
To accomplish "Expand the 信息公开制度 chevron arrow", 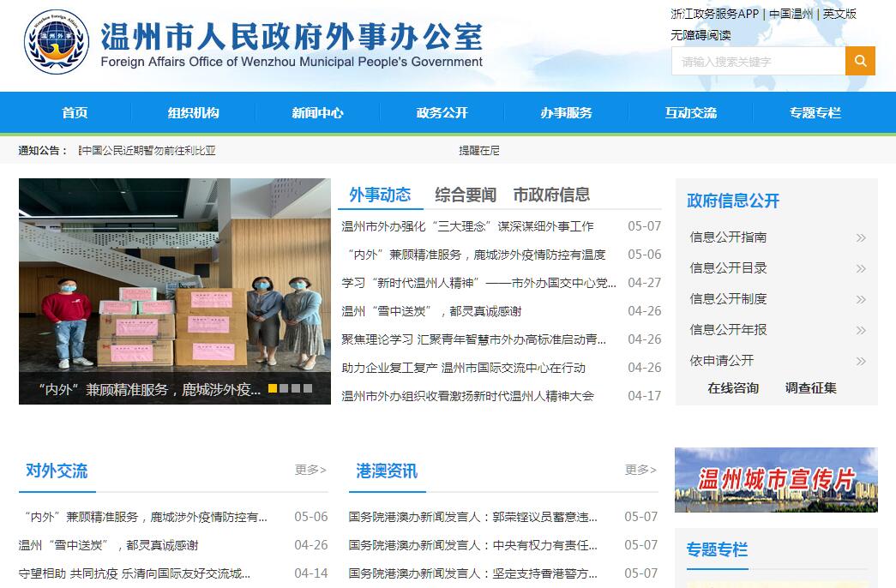I will (861, 299).
